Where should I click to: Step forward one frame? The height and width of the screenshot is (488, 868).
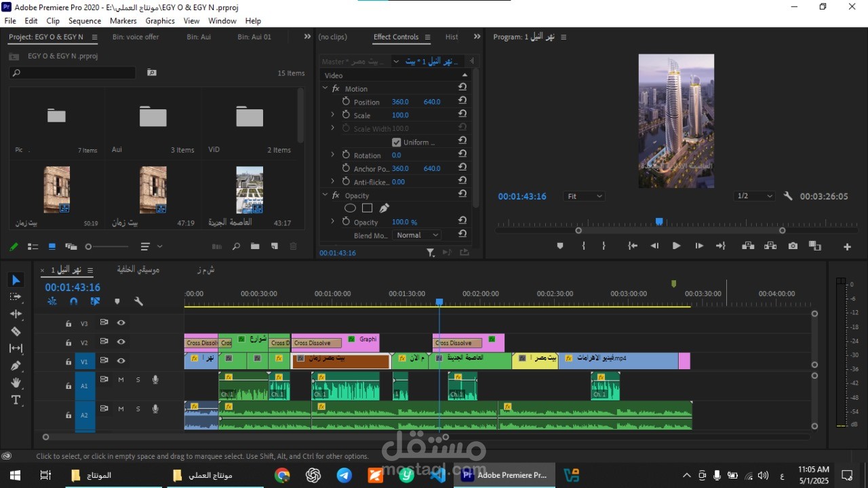699,246
